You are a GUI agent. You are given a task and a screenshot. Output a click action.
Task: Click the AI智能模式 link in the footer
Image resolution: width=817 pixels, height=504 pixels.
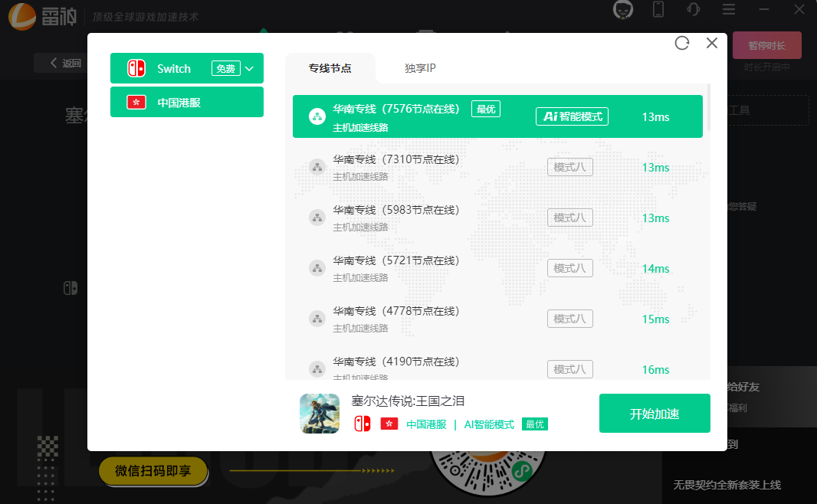489,424
